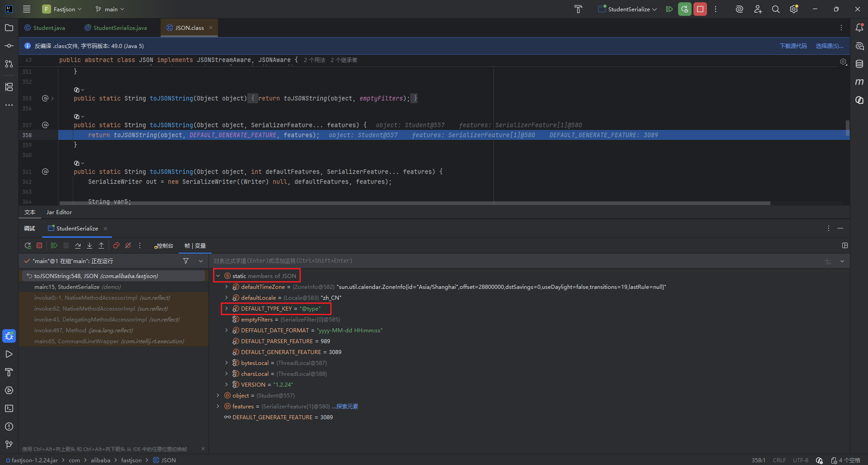Switch to Student.java tab
This screenshot has width=868, height=465.
pyautogui.click(x=45, y=28)
